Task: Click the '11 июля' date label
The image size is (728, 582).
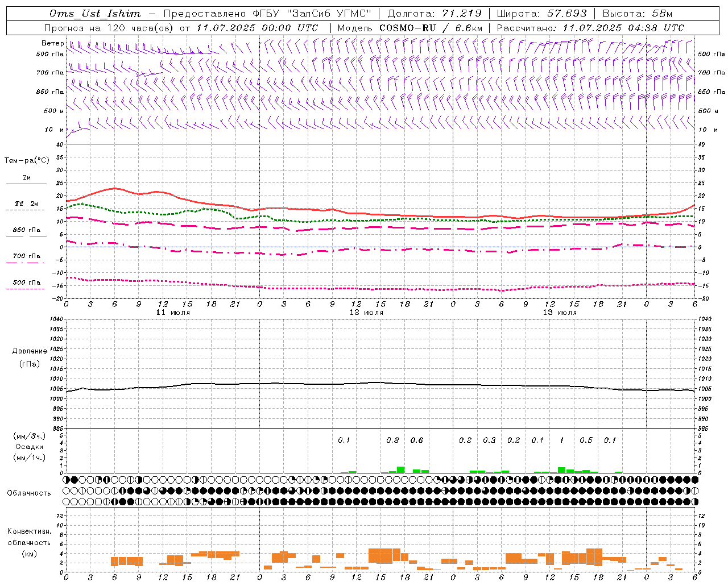Action: point(173,313)
